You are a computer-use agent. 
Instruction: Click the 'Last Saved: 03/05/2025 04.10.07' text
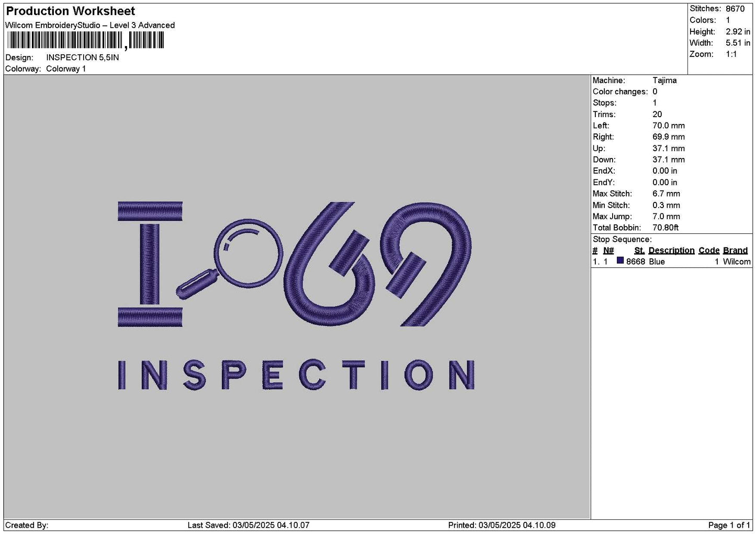click(249, 525)
